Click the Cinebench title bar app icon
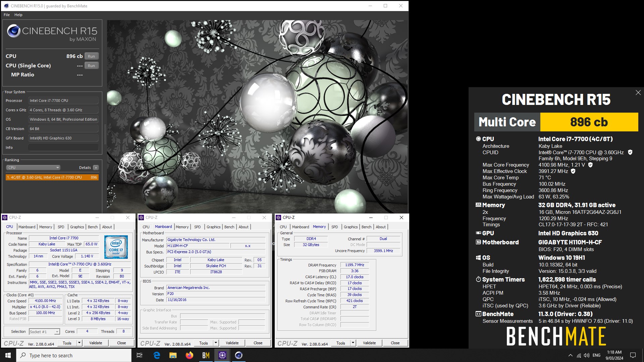The height and width of the screenshot is (362, 644). point(6,6)
